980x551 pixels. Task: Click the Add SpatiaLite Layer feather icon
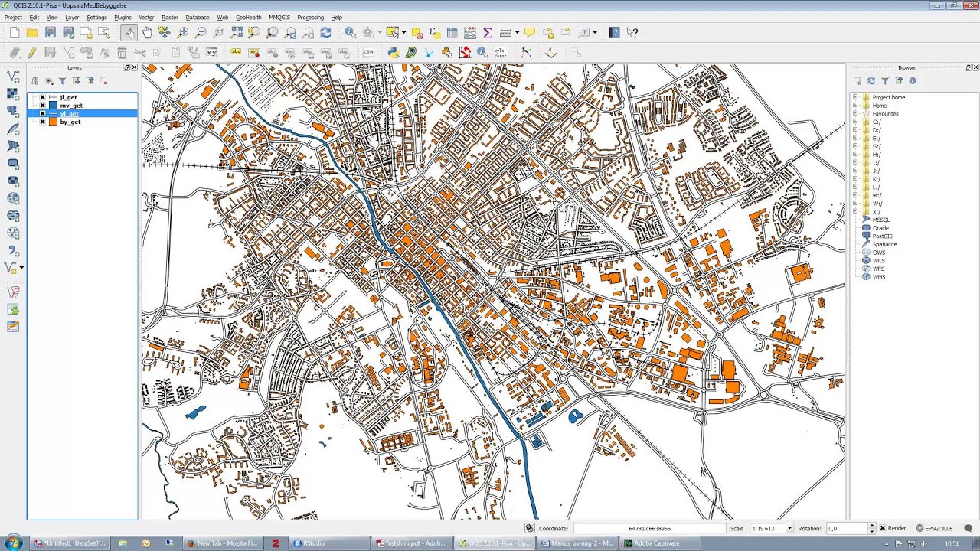[13, 129]
